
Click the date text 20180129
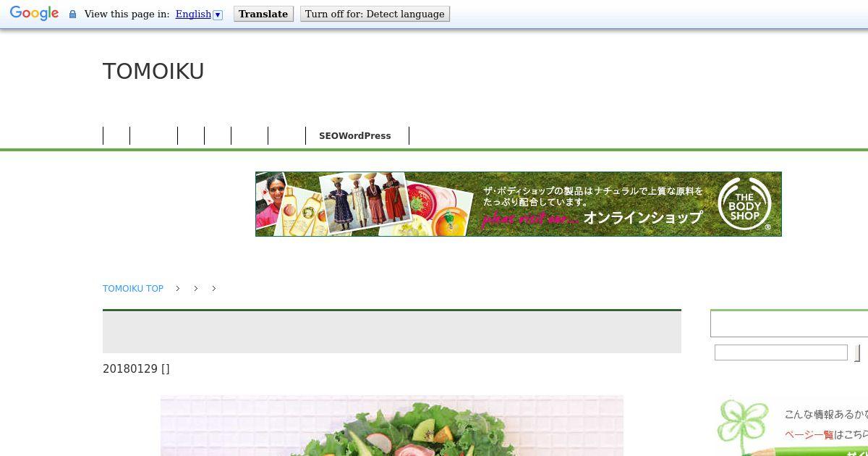(130, 368)
